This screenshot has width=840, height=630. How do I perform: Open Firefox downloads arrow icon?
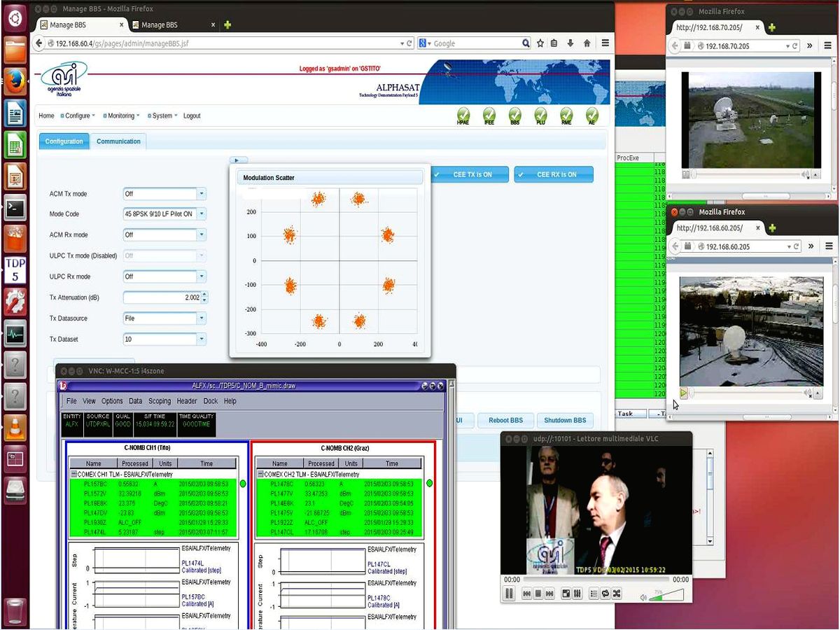570,43
